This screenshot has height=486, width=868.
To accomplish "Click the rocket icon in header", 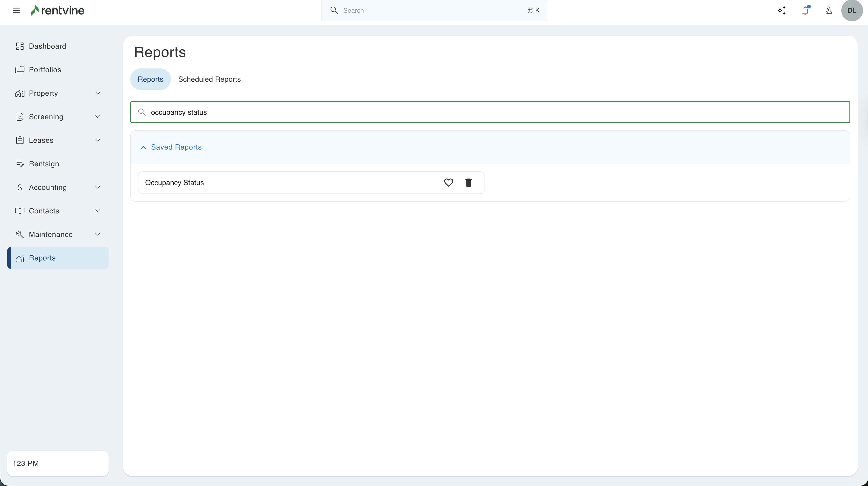I will coord(829,10).
